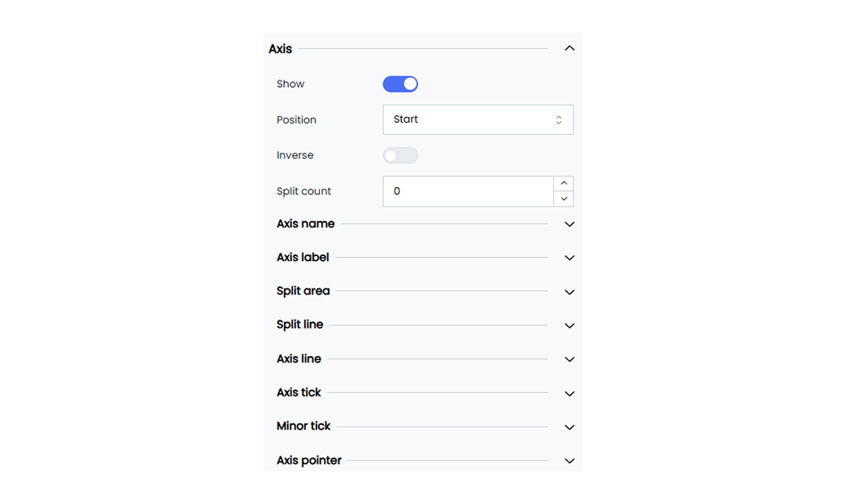Open the Position dropdown showing Start
The width and height of the screenshot is (846, 504).
(478, 119)
